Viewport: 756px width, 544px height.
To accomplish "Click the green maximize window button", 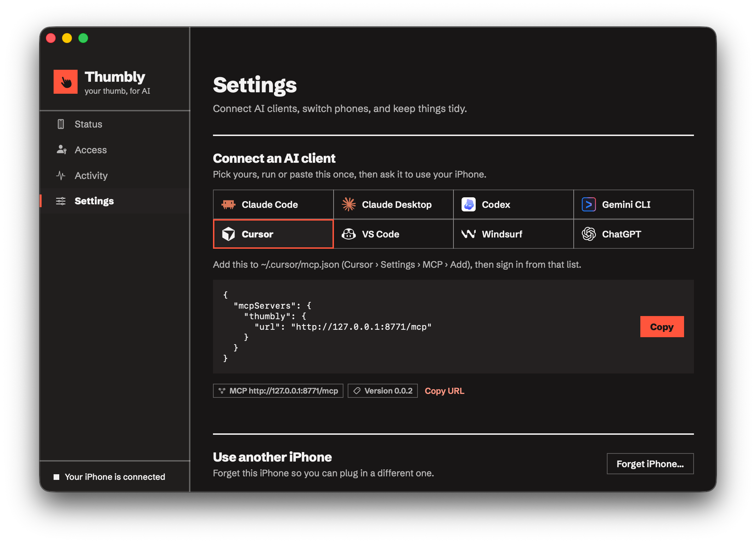I will click(83, 38).
